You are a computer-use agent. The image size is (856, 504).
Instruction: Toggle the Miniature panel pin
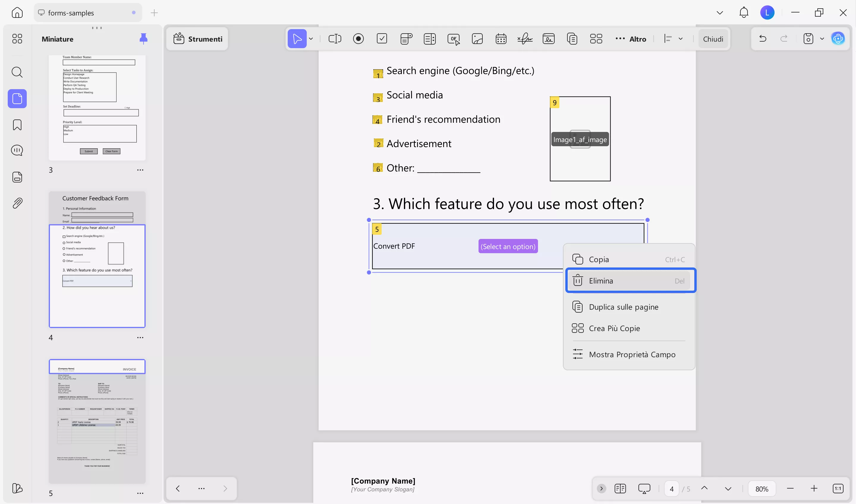143,39
